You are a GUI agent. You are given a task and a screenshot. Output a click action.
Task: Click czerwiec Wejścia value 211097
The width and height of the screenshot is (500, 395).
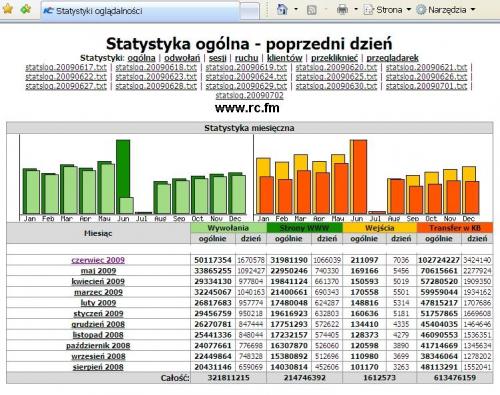click(x=364, y=260)
